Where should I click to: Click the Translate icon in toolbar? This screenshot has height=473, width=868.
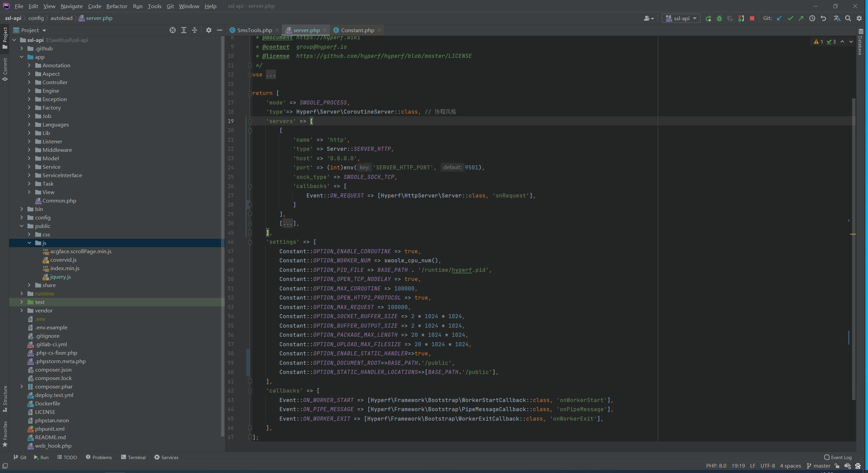tap(837, 18)
